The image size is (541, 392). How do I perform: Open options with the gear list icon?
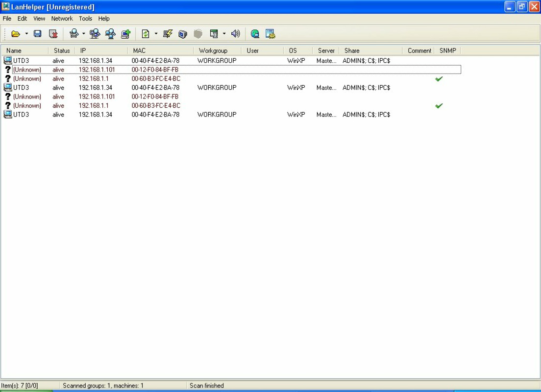(270, 34)
